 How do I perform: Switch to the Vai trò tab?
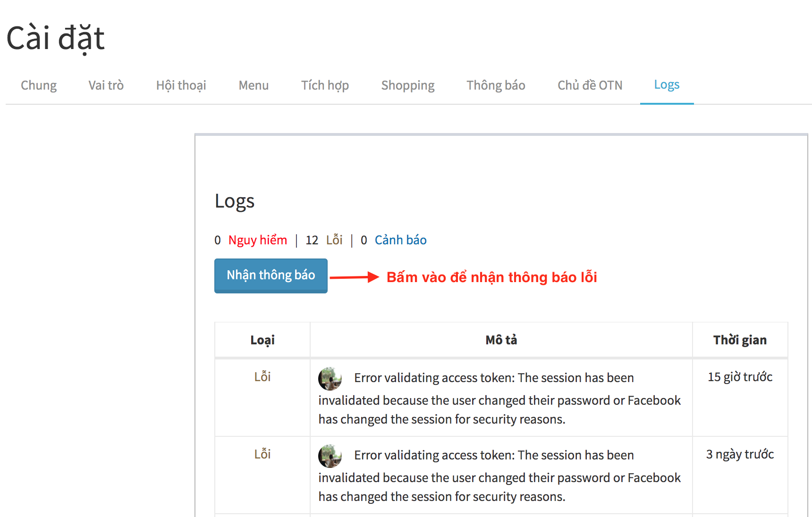tap(106, 85)
